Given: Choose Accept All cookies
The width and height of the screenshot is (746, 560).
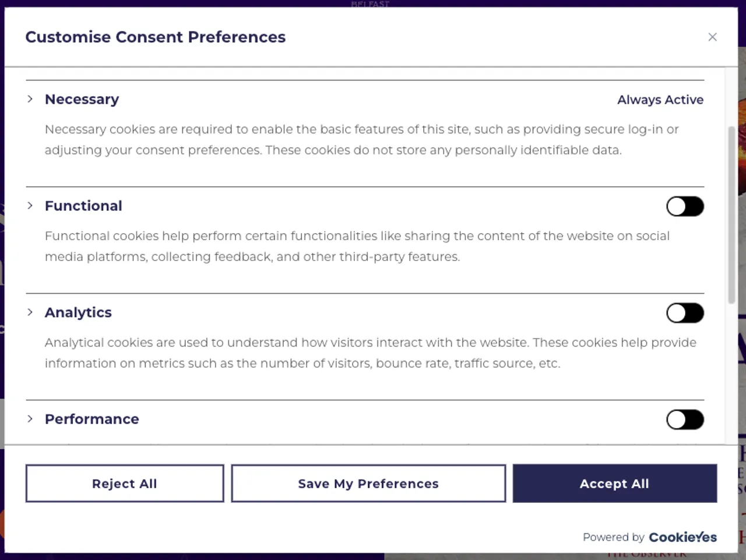Looking at the screenshot, I should [614, 484].
